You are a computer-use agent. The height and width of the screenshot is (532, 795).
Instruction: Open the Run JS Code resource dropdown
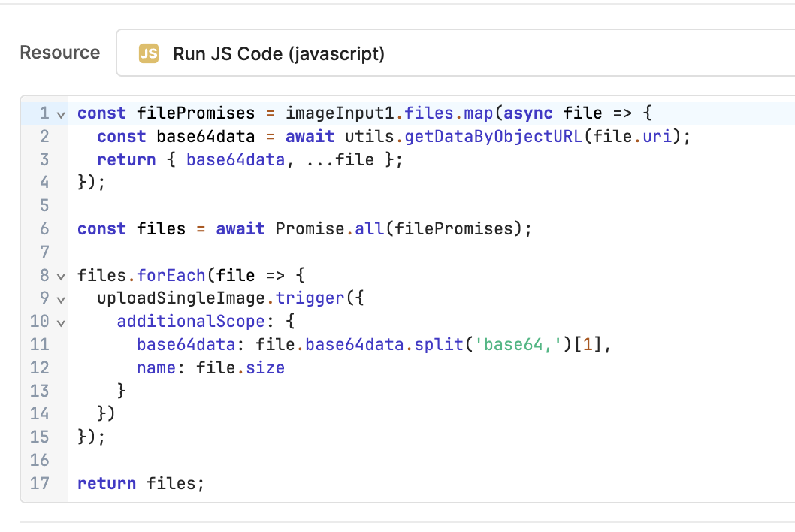tap(451, 53)
